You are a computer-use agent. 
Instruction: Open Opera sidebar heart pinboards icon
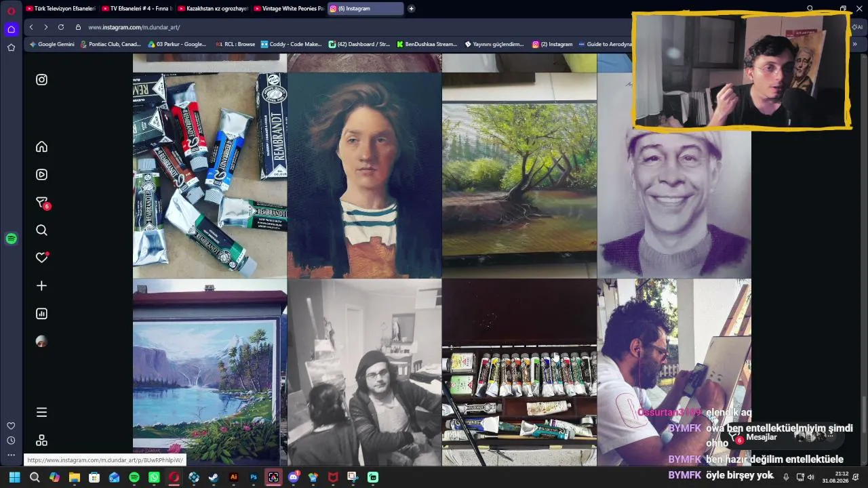click(x=11, y=426)
